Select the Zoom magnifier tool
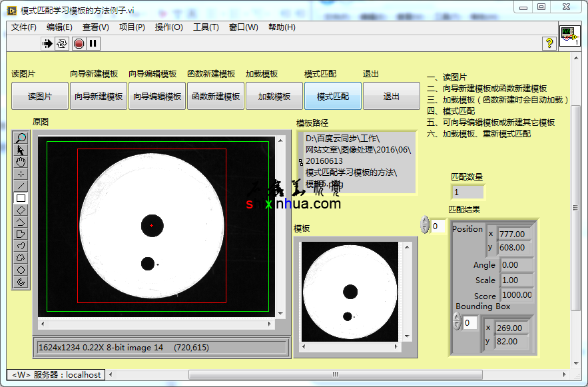The image size is (588, 387). (21, 138)
